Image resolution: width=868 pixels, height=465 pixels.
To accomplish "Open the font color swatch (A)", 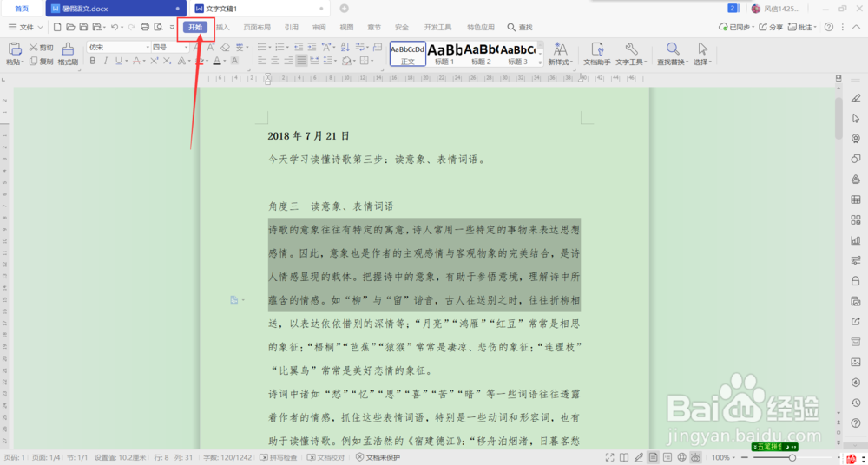I will [217, 61].
